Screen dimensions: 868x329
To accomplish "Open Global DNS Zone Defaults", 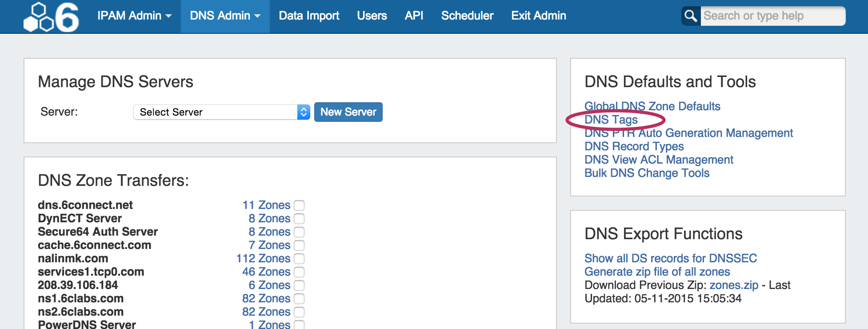I will (x=652, y=106).
